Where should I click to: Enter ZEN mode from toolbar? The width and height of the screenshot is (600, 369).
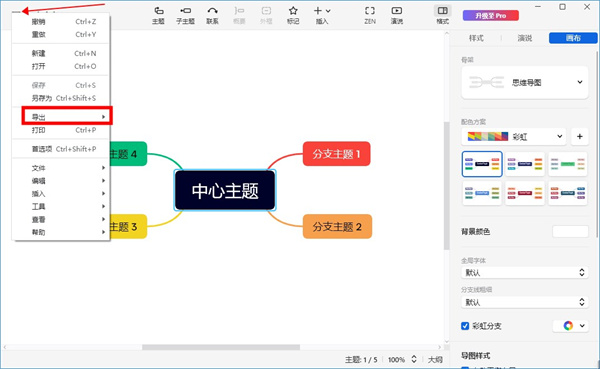[x=370, y=15]
